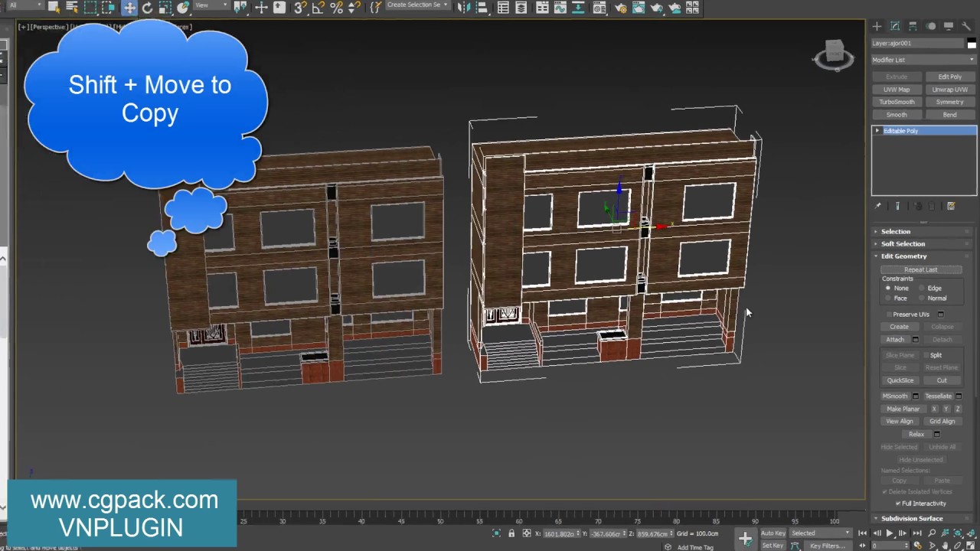Viewport: 980px width, 551px height.
Task: Toggle Set Key mode
Action: tap(773, 546)
